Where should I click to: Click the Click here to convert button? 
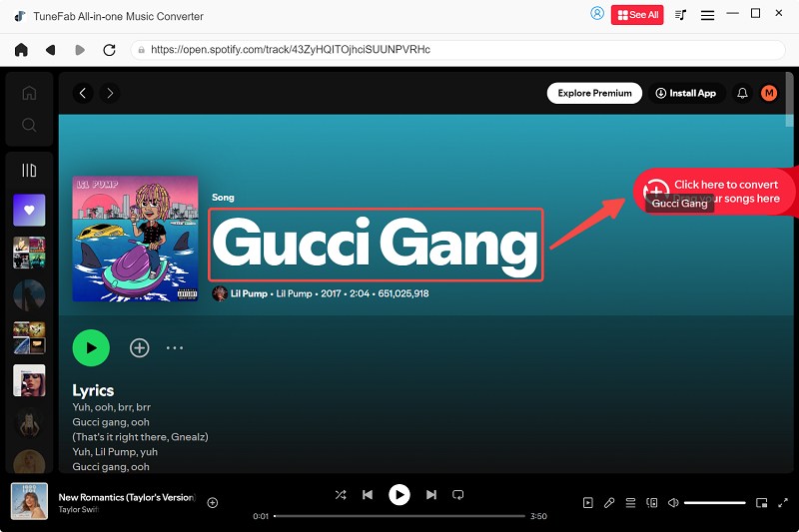pyautogui.click(x=714, y=192)
